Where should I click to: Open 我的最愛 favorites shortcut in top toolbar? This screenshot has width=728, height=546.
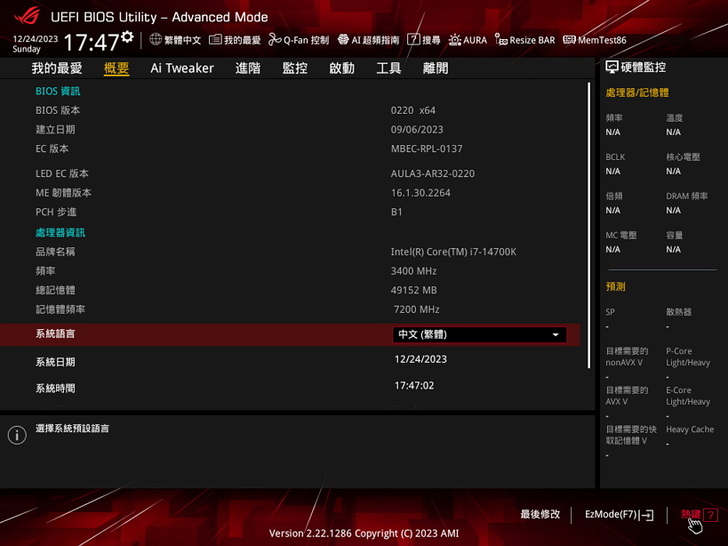(235, 40)
